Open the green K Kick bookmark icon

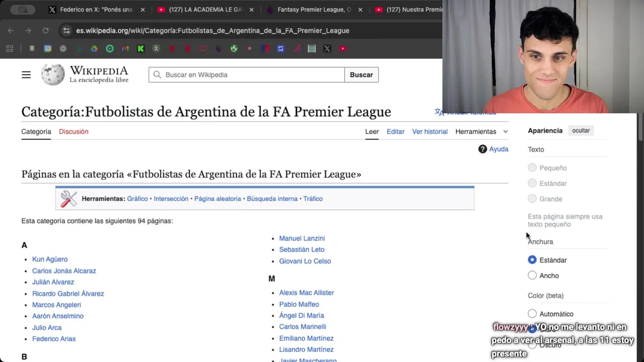pos(141,49)
